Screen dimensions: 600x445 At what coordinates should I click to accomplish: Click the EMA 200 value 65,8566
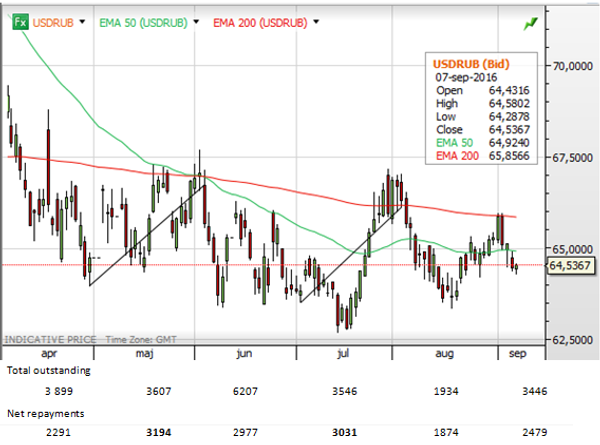509,156
